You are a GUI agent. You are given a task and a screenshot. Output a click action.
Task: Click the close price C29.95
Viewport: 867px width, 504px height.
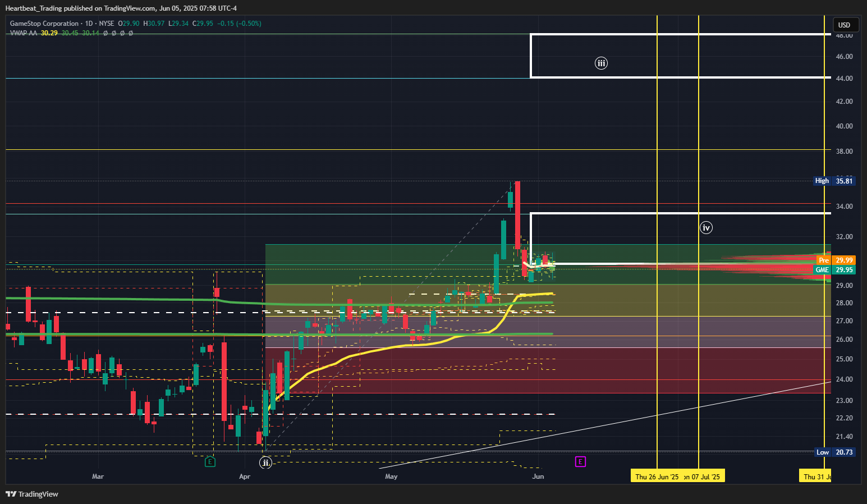point(203,24)
